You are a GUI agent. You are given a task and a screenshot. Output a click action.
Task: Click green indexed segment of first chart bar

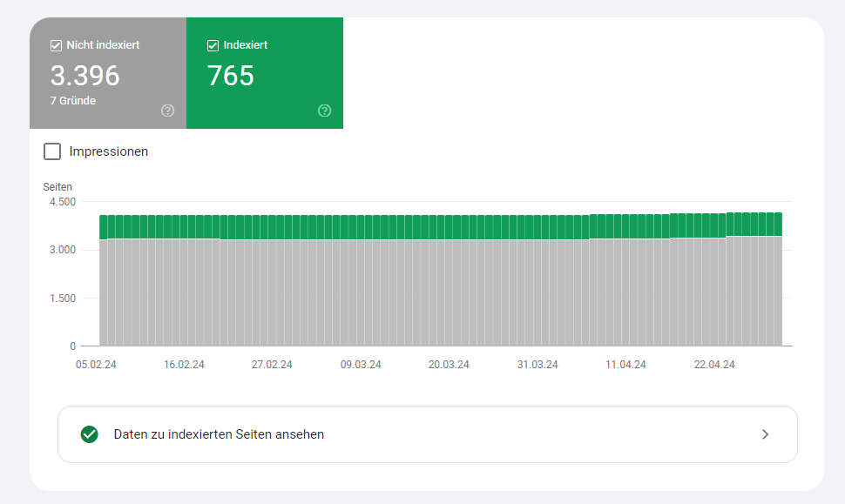(104, 227)
